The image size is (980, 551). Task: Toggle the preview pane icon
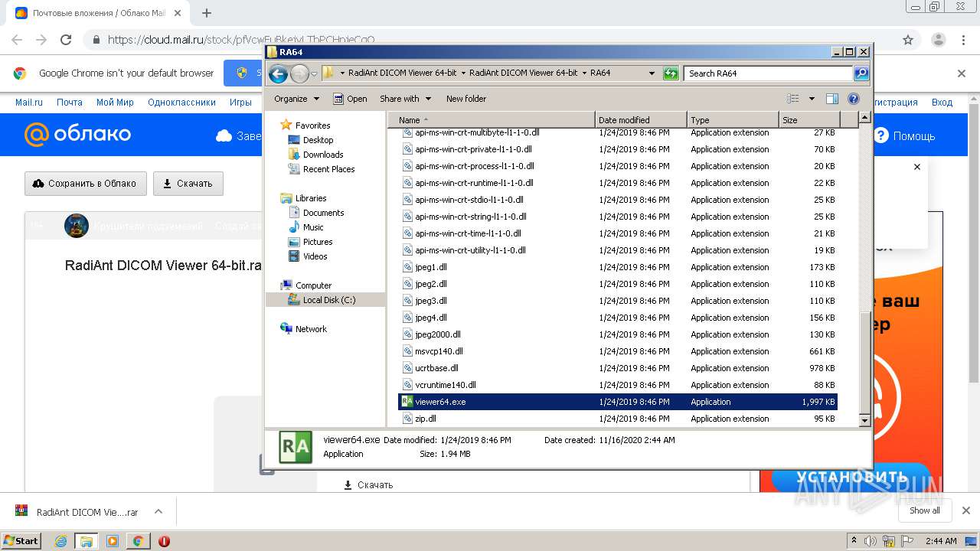pyautogui.click(x=832, y=99)
